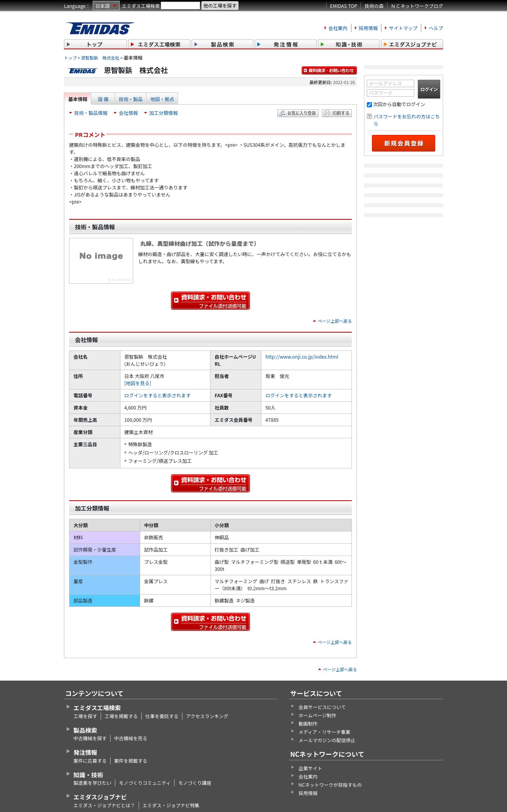Click small EMIDAS logo beside company name

click(83, 71)
